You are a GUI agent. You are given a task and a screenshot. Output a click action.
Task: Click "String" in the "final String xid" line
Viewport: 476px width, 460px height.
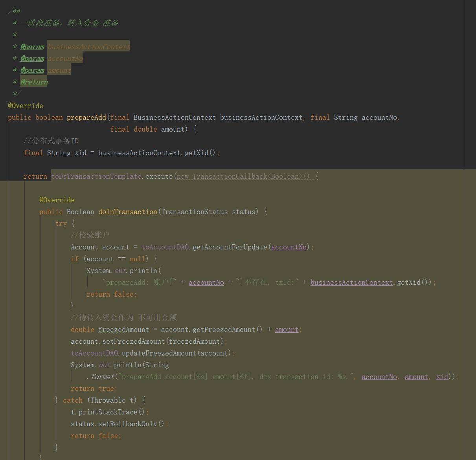(x=59, y=153)
